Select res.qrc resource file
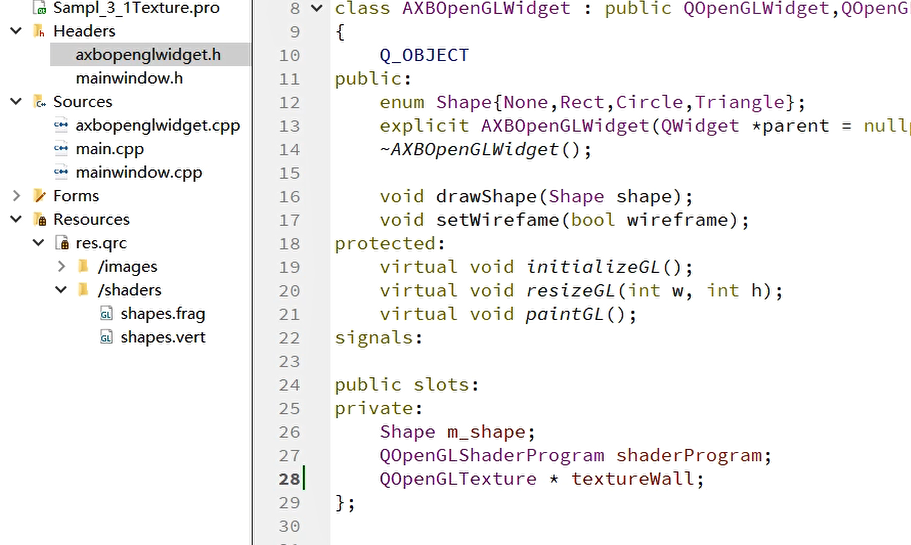The width and height of the screenshot is (911, 545). click(101, 243)
